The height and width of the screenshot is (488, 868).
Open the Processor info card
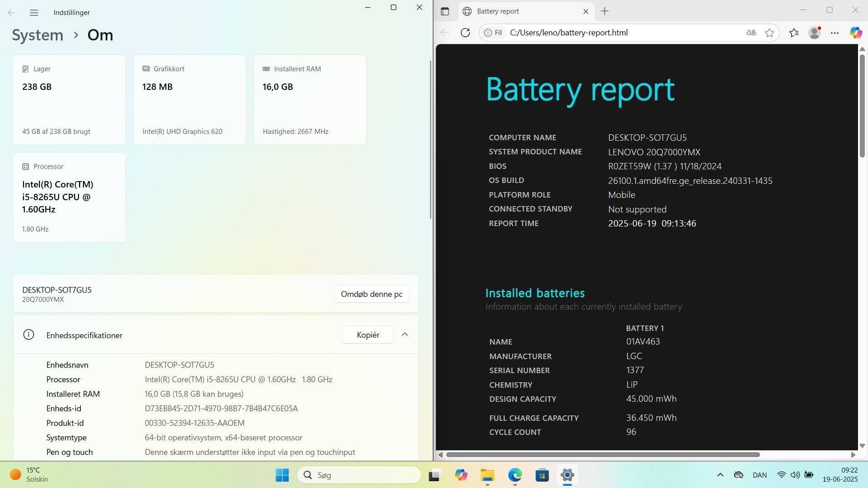tap(69, 197)
